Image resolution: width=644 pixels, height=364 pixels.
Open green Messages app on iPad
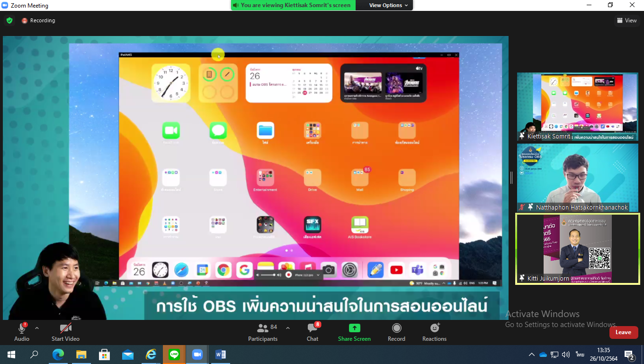(x=218, y=130)
